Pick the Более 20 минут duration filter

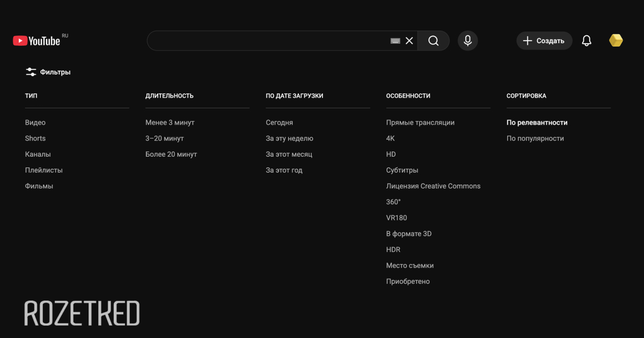(171, 154)
